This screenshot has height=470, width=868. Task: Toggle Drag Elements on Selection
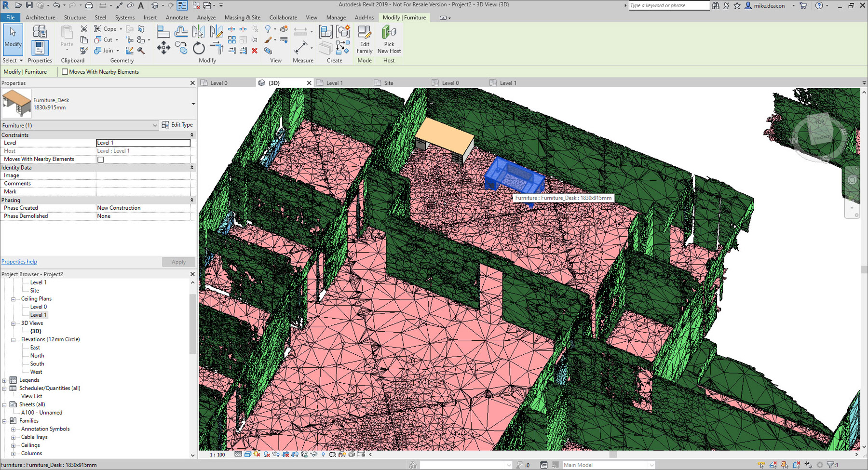[x=808, y=465]
